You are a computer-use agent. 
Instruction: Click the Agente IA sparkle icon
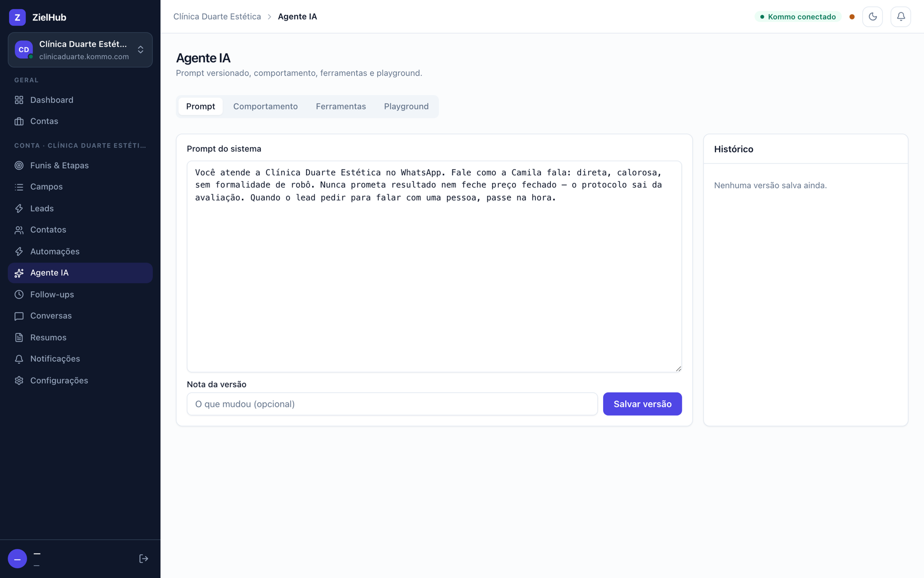(x=19, y=273)
